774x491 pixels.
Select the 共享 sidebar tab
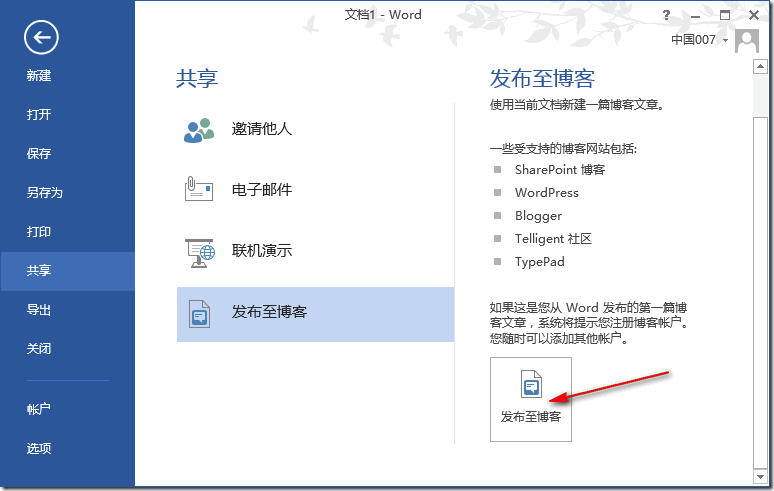point(68,271)
